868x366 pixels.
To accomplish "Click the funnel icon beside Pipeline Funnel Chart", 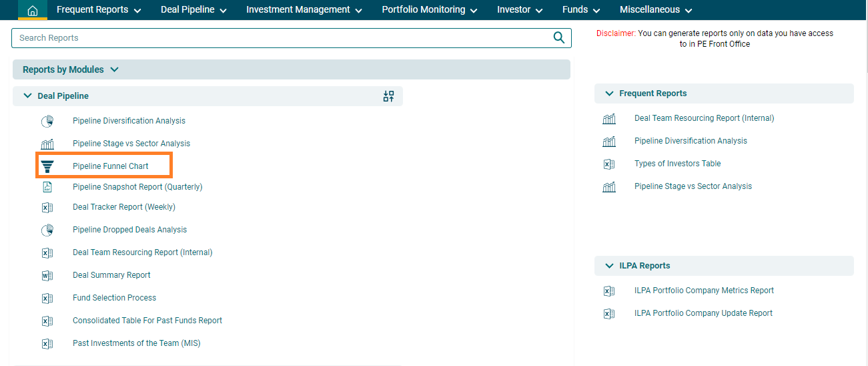I will pos(47,166).
